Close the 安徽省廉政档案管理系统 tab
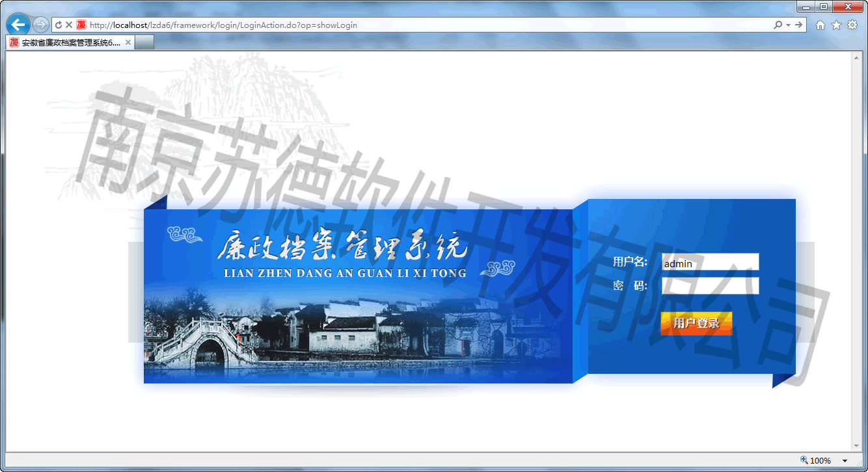868x472 pixels. point(128,42)
